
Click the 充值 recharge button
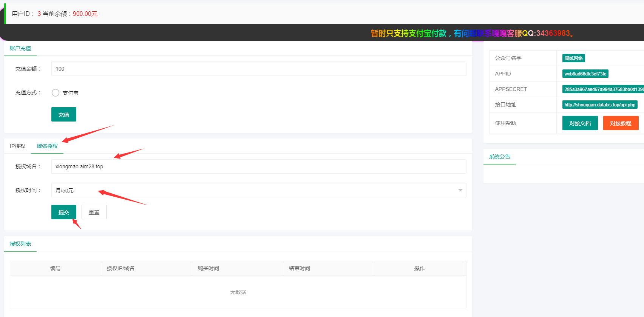point(63,114)
